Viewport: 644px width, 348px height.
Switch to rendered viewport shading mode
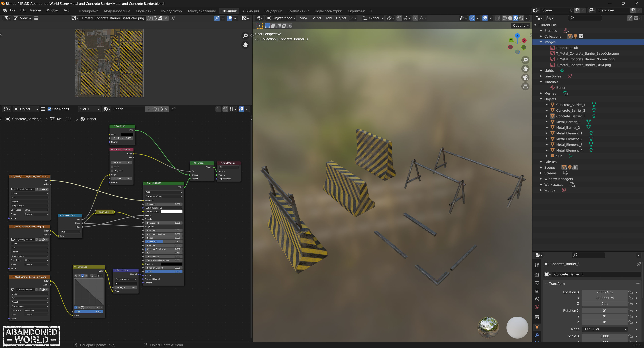coord(521,18)
